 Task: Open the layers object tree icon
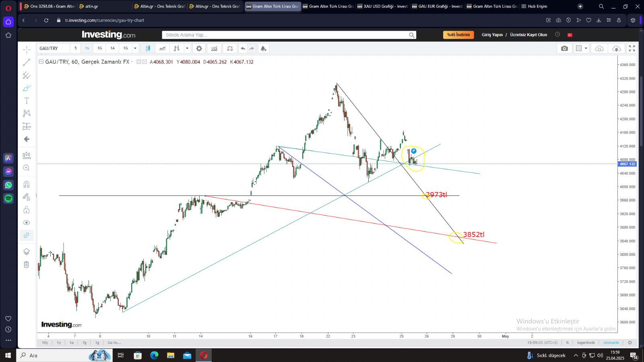click(x=27, y=251)
